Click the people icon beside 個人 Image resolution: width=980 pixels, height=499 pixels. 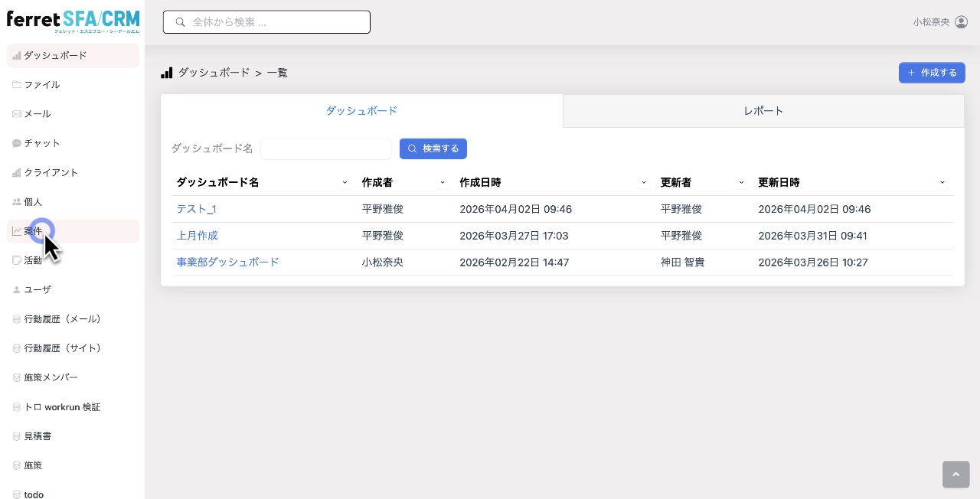coord(17,202)
